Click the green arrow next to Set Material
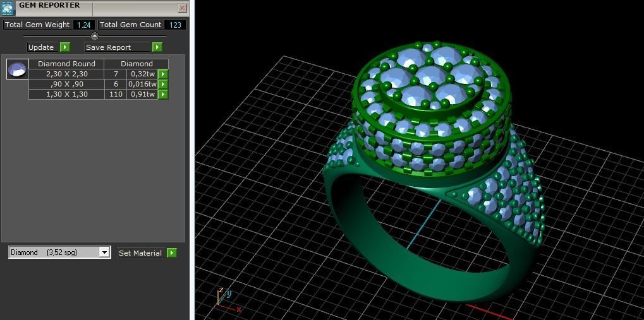Screen dimensions: 644x320 (172, 252)
